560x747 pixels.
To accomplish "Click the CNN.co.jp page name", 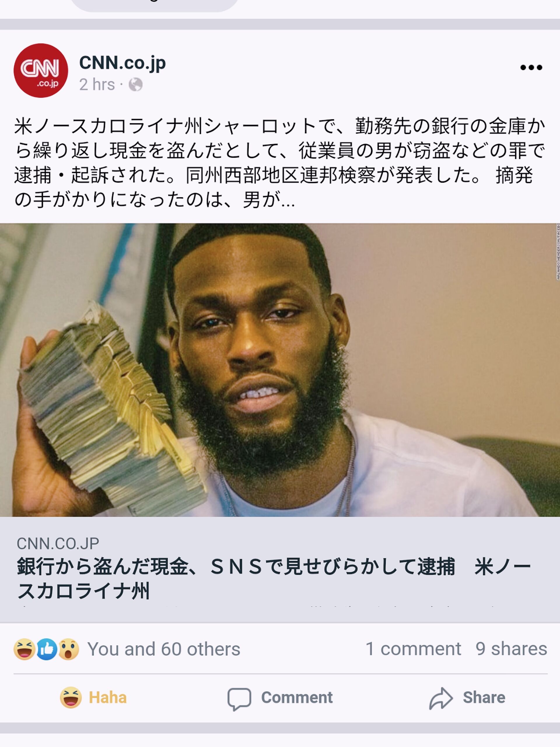I will coord(123,63).
